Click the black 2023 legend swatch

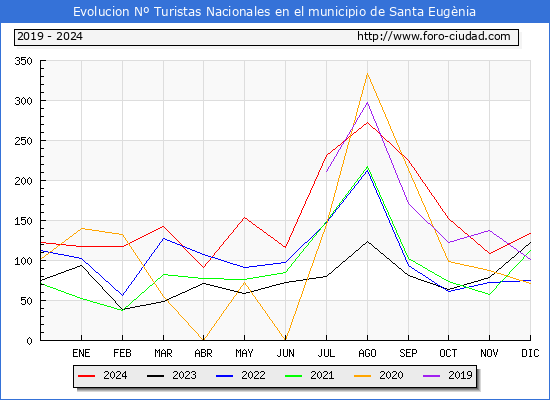[155, 376]
